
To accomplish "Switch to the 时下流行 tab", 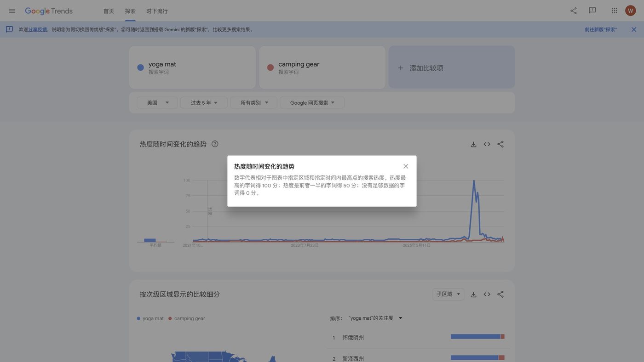I will (x=157, y=11).
